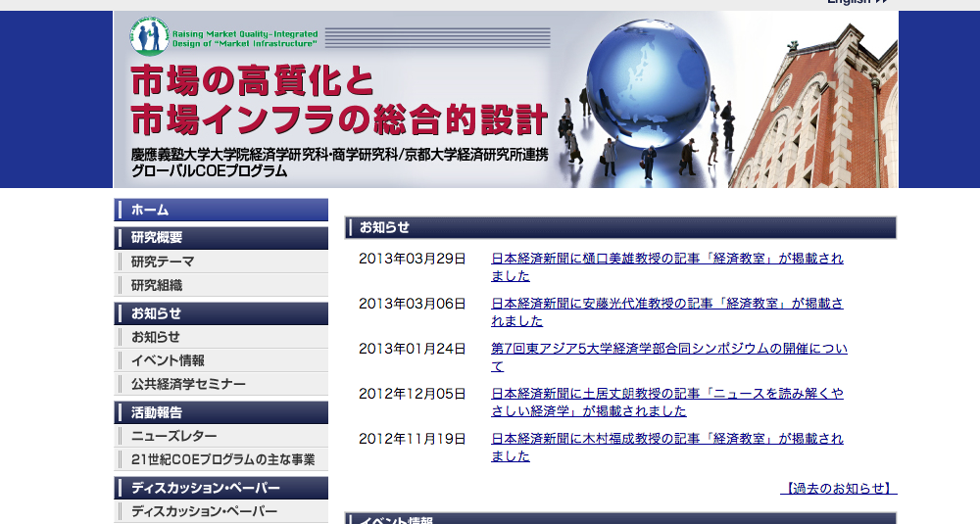Open the お知らせ sidebar section header
The height and width of the screenshot is (524, 980).
click(221, 313)
